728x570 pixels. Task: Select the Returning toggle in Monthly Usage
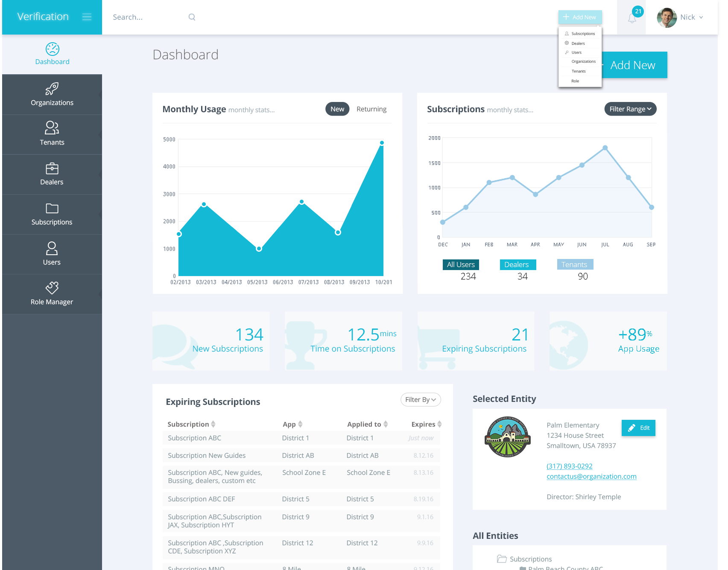point(371,109)
